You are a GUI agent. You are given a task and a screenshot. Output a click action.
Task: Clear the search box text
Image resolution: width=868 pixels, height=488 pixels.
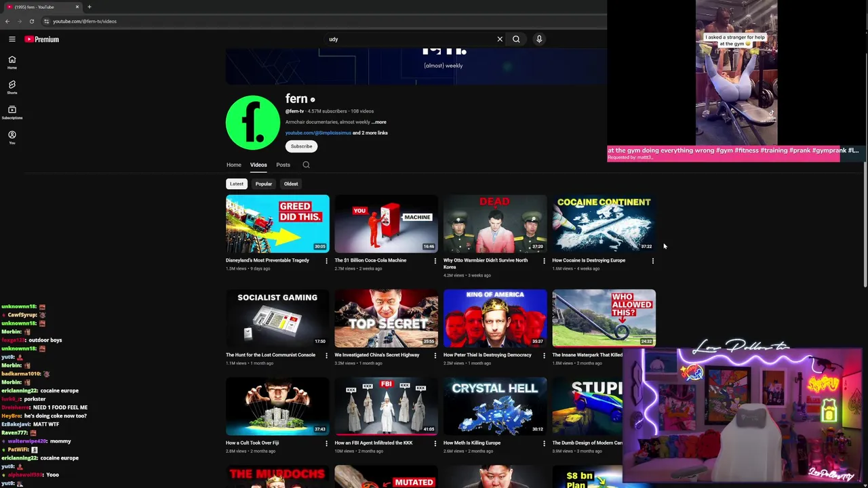click(500, 39)
